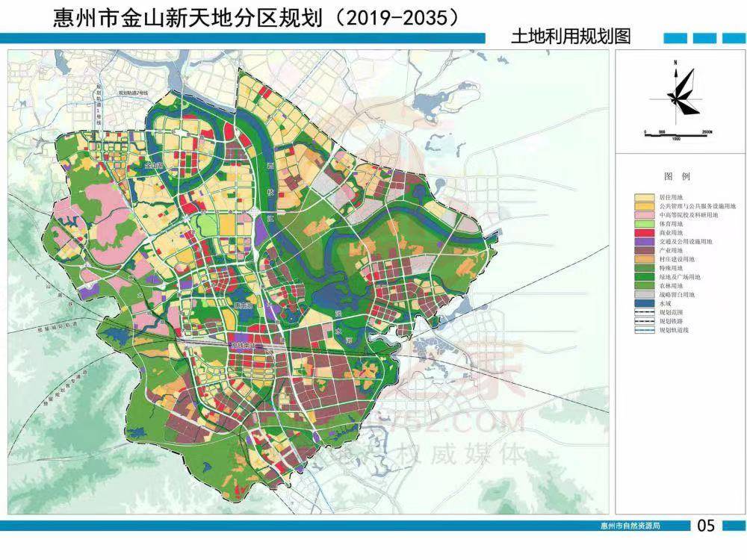Click the 中高等院校及科研用地 legend label
Image resolution: width=747 pixels, height=560 pixels.
pyautogui.click(x=689, y=215)
